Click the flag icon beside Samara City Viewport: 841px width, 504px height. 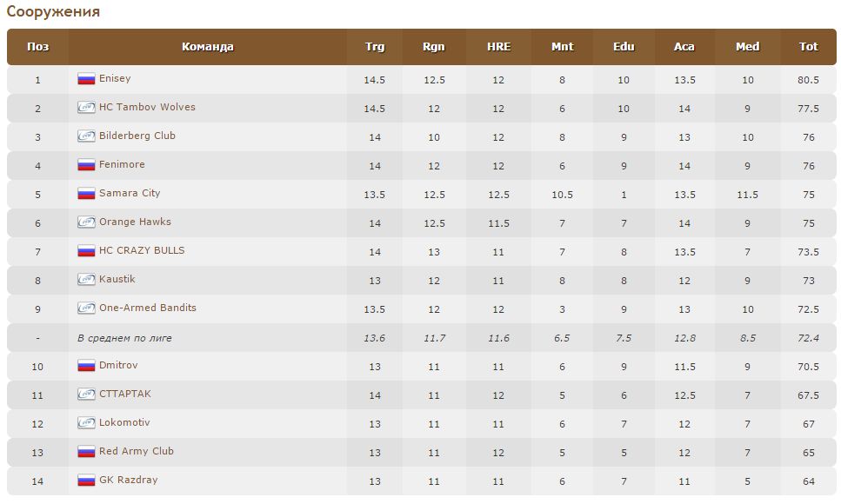pyautogui.click(x=86, y=194)
